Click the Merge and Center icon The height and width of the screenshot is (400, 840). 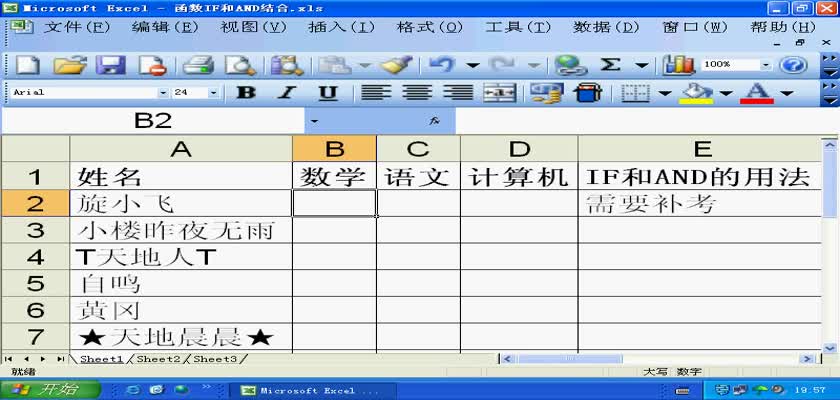[x=499, y=93]
